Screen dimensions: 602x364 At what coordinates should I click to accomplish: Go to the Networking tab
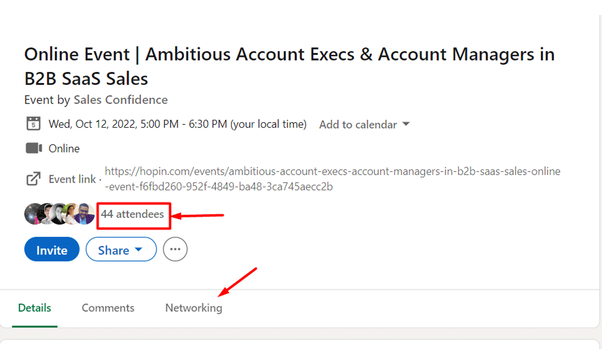tap(194, 308)
